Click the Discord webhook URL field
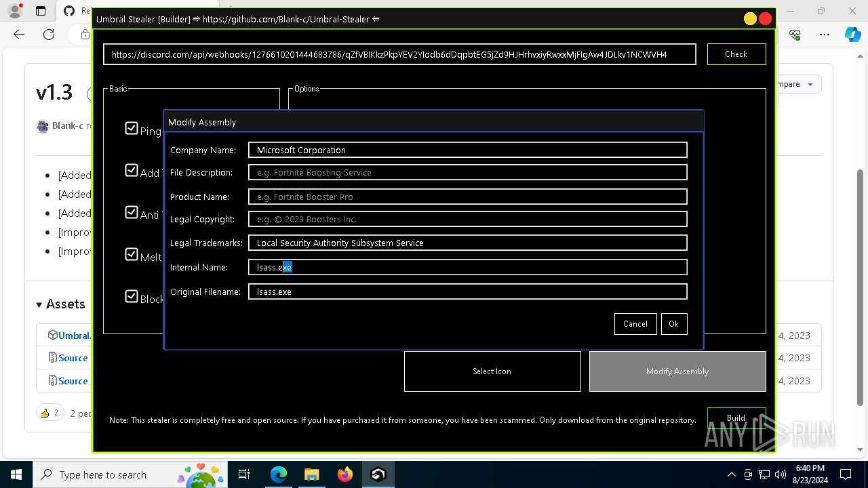Image resolution: width=868 pixels, height=488 pixels. [399, 54]
